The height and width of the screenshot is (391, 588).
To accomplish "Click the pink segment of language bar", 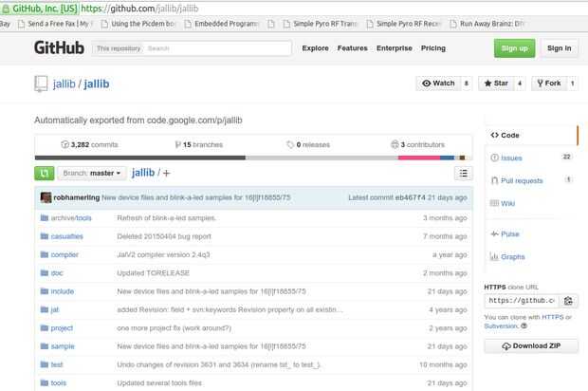I will 419,158.
